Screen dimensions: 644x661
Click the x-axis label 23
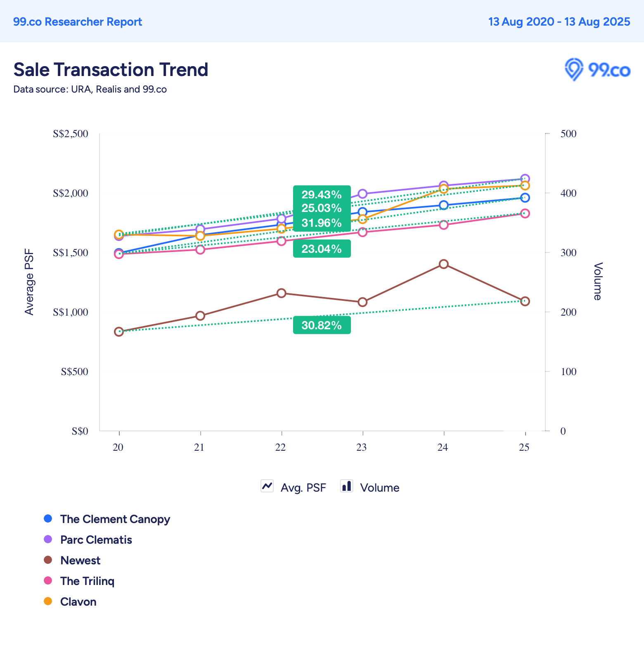[362, 447]
